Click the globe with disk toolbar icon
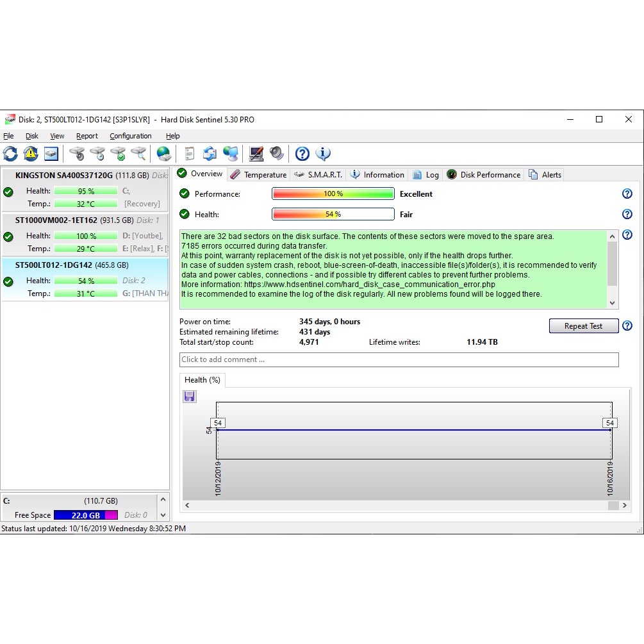 (164, 154)
